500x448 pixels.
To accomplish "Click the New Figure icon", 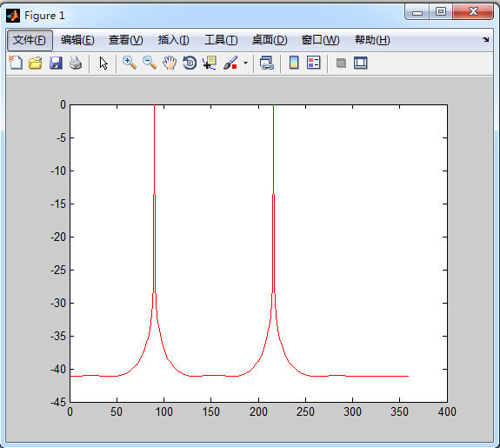I will click(x=16, y=63).
